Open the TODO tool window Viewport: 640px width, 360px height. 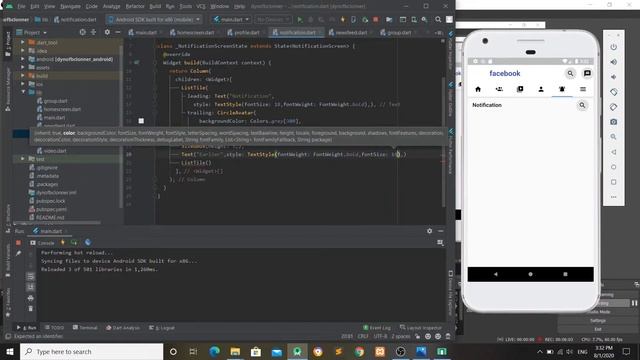click(54, 328)
